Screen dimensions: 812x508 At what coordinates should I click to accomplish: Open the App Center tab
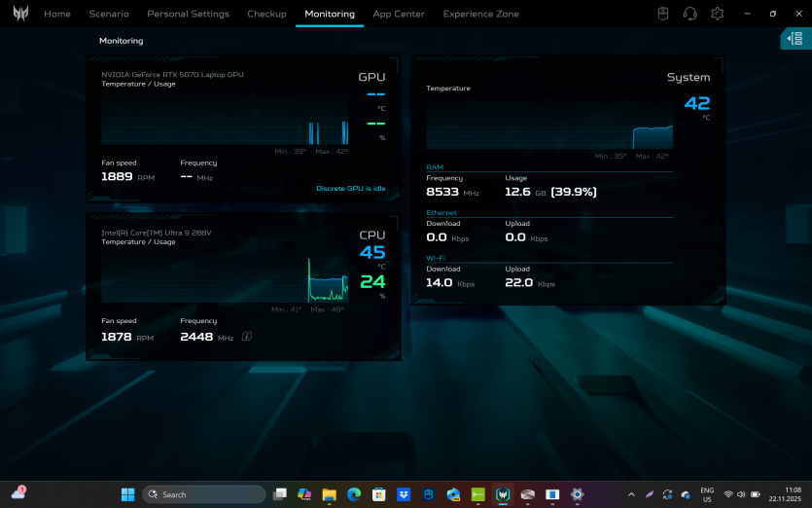pyautogui.click(x=399, y=14)
